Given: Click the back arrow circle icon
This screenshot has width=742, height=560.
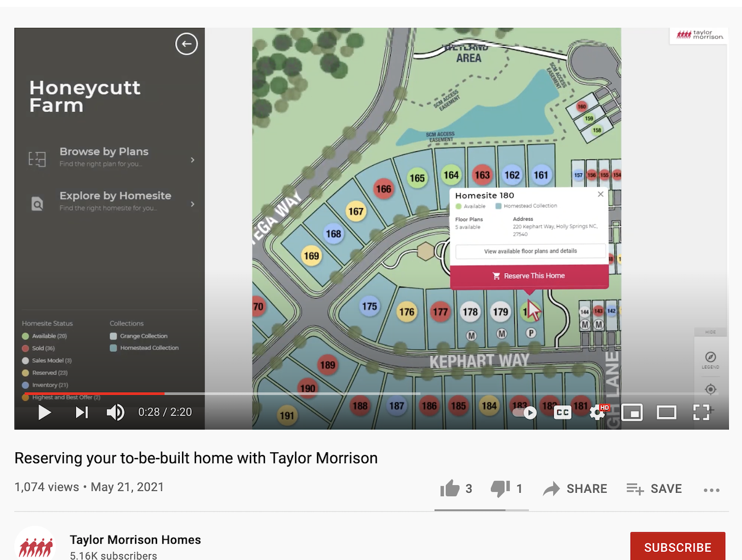Looking at the screenshot, I should pyautogui.click(x=187, y=44).
